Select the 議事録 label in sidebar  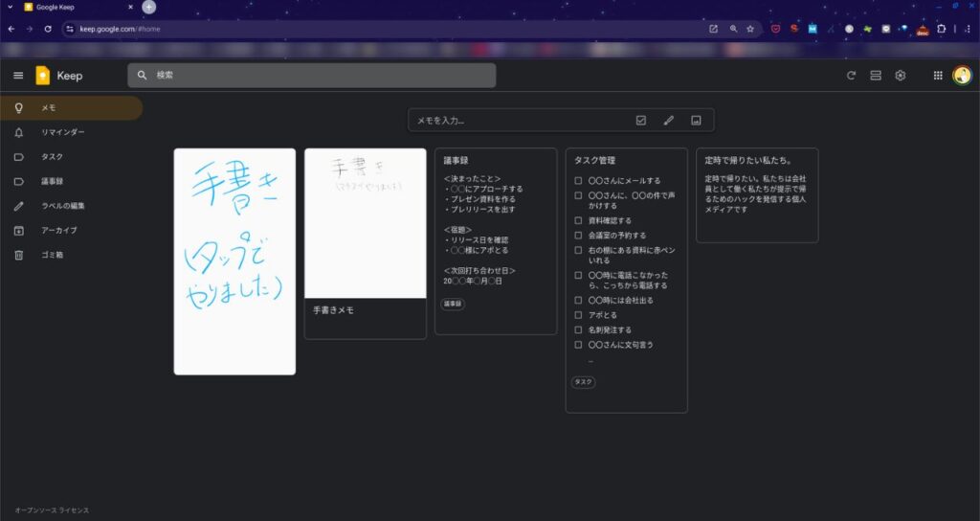pyautogui.click(x=52, y=181)
